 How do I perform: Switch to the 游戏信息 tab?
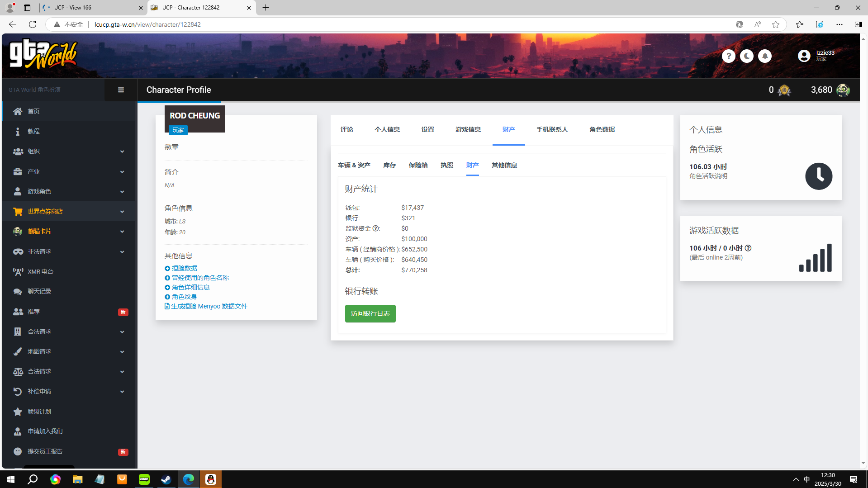pyautogui.click(x=468, y=130)
